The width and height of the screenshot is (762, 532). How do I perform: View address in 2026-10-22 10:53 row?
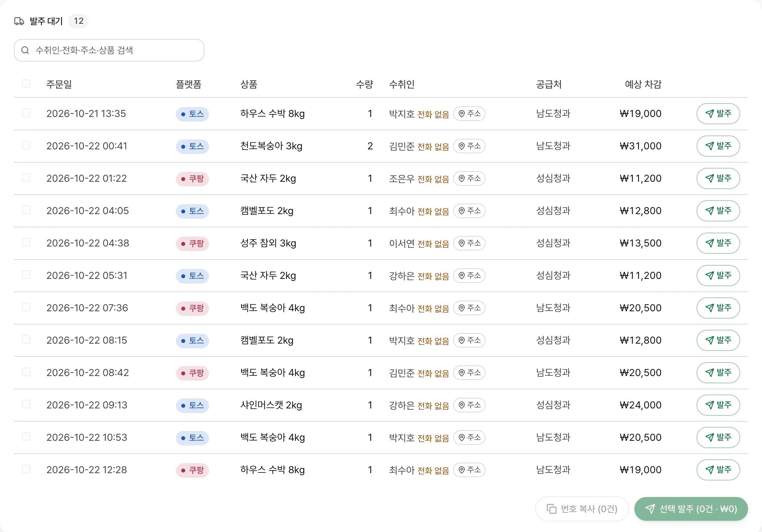coord(469,437)
